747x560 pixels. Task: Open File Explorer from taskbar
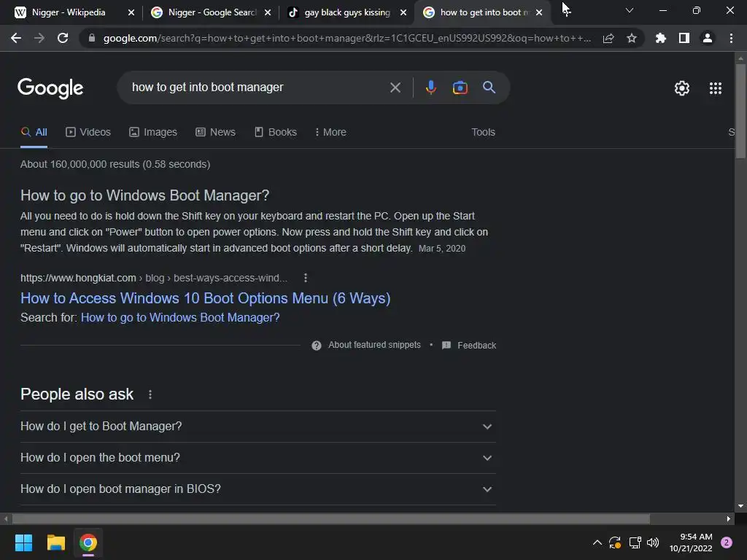click(55, 542)
